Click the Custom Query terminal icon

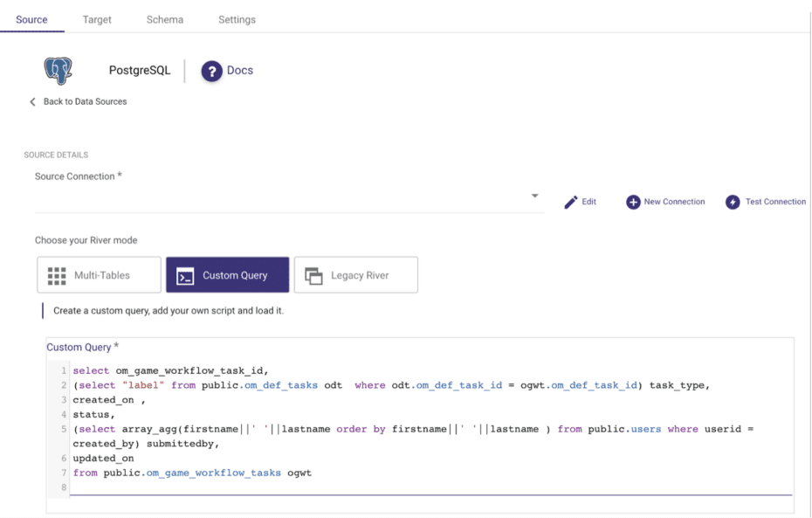coord(185,275)
